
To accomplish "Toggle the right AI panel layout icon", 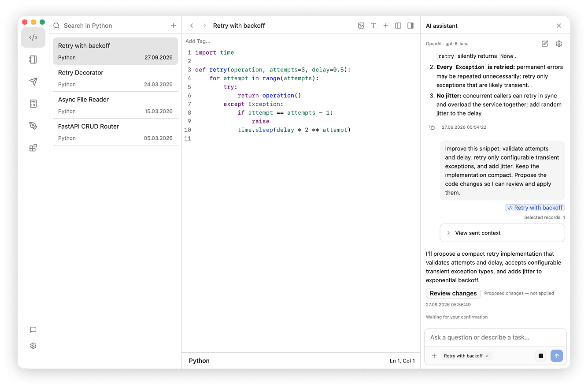I will tap(410, 26).
